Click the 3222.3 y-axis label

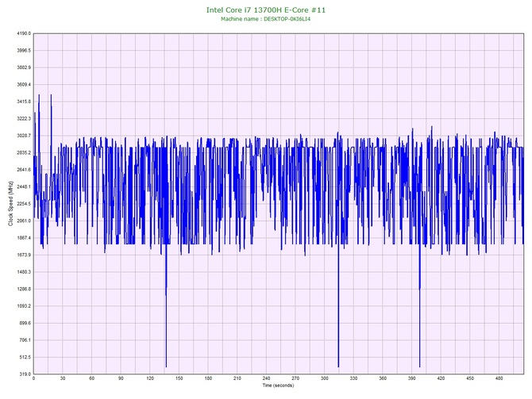[24, 119]
